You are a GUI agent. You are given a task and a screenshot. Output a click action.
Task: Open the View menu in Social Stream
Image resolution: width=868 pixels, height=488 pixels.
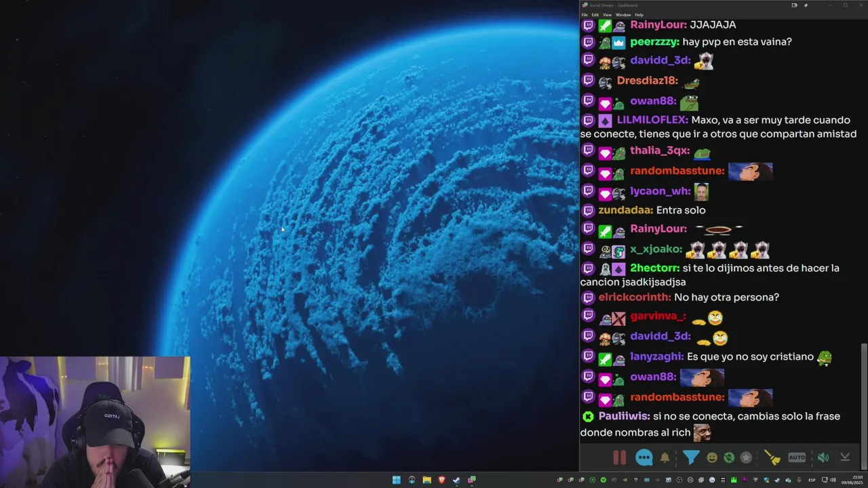608,14
